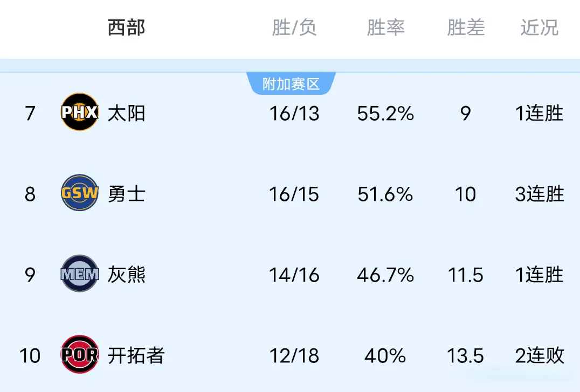Viewport: 580px width, 392px height.
Task: Tap the Portland Trail Blazers POR logo
Action: click(x=79, y=355)
